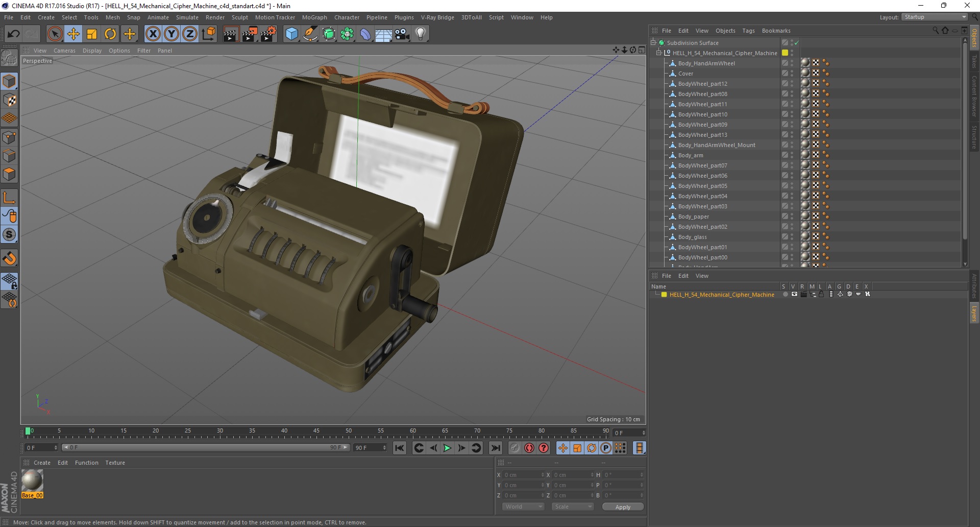The width and height of the screenshot is (980, 527).
Task: Add a Light object
Action: 421,34
